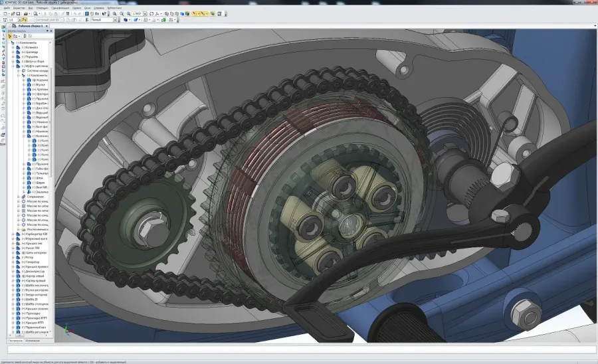Toggle the orthogonal drawing mode button
Image resolution: width=598 pixels, height=364 pixels.
point(24,20)
